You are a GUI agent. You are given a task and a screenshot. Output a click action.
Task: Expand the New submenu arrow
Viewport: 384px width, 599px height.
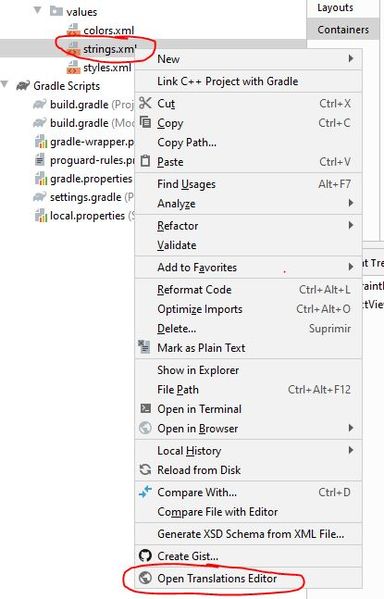click(x=351, y=58)
